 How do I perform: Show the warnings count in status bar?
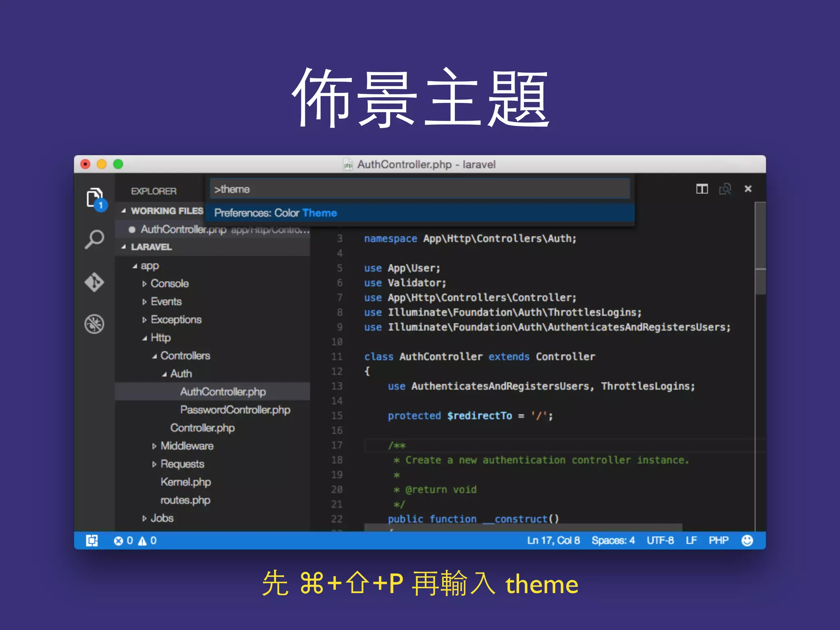click(x=148, y=541)
